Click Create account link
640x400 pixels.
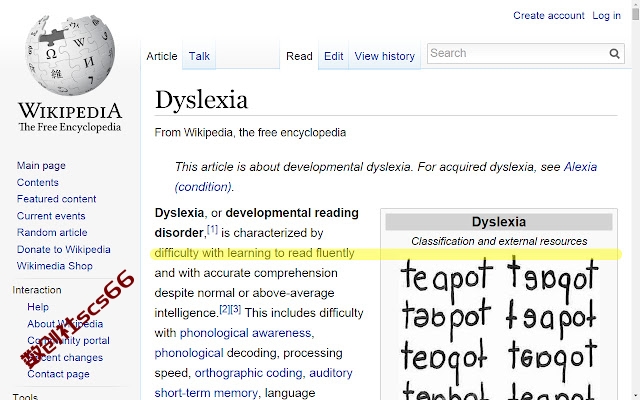(549, 16)
